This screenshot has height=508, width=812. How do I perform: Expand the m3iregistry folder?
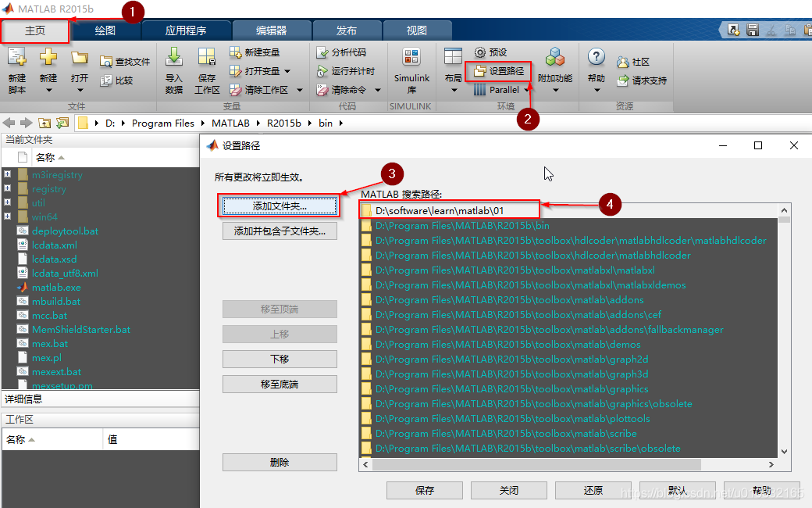(7, 174)
